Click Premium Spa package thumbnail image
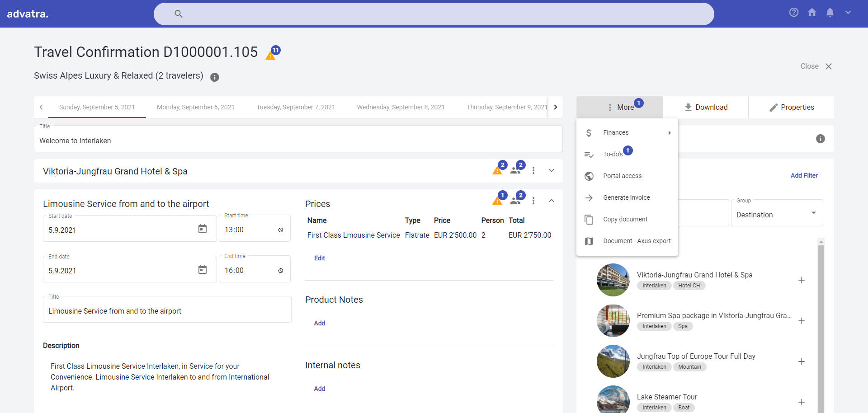The height and width of the screenshot is (413, 868). coord(613,321)
